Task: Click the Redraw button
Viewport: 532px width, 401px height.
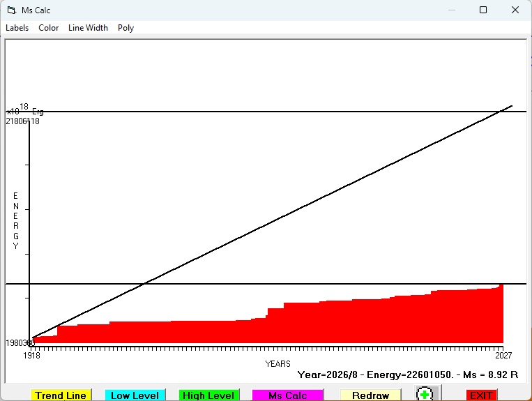Action: [x=370, y=395]
